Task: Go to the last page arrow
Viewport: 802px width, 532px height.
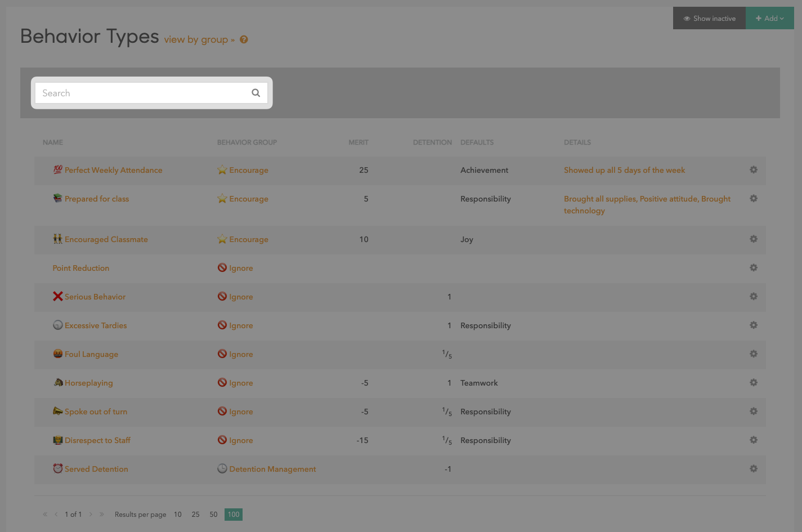Action: (x=102, y=515)
